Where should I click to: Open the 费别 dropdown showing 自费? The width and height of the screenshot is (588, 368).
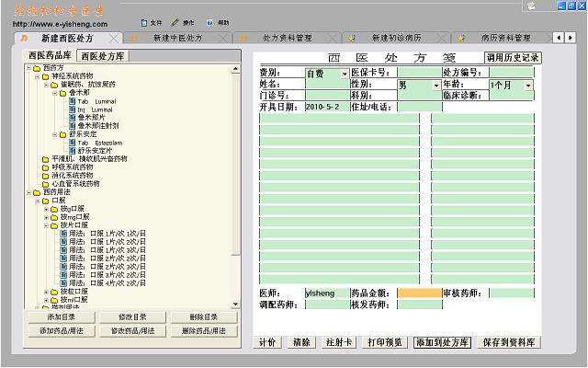(344, 72)
